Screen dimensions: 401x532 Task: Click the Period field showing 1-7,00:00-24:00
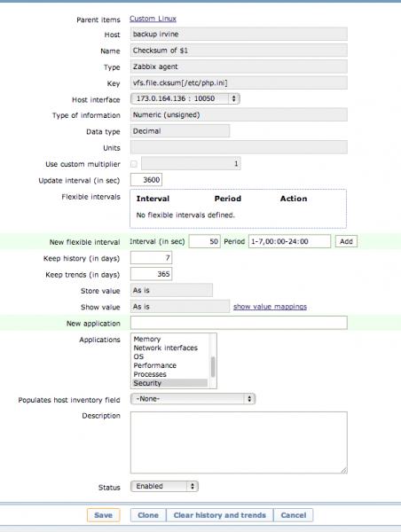(x=289, y=241)
